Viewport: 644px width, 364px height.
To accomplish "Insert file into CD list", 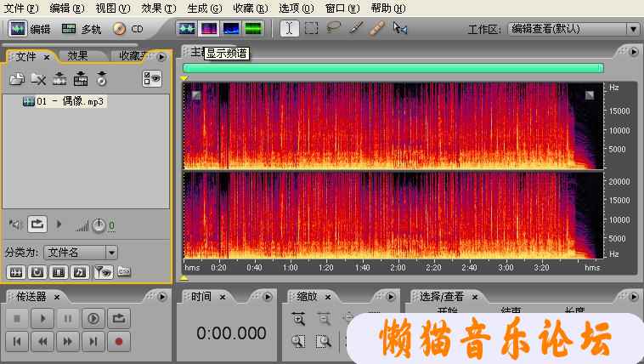I will coord(101,78).
